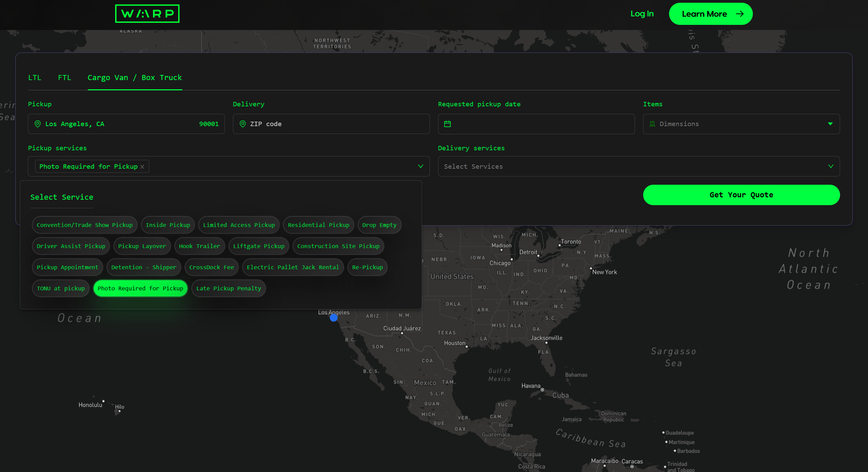Click the calendar icon in pickup date
This screenshot has height=472, width=868.
[447, 124]
